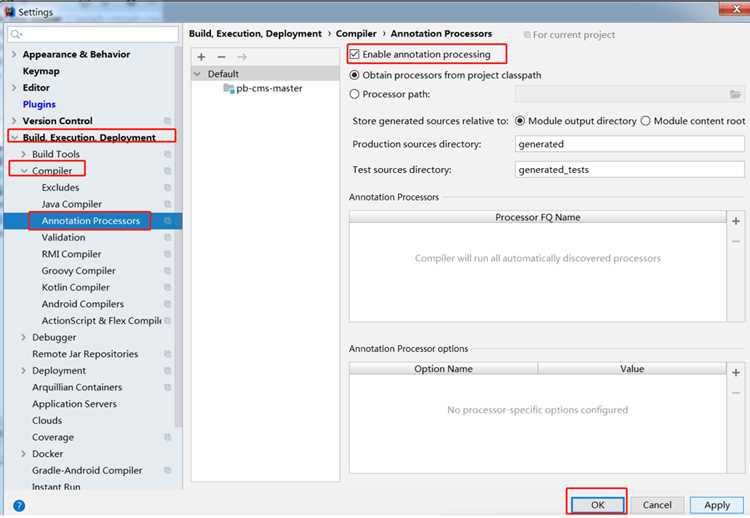Expand Version Control section
750x518 pixels.
point(14,121)
